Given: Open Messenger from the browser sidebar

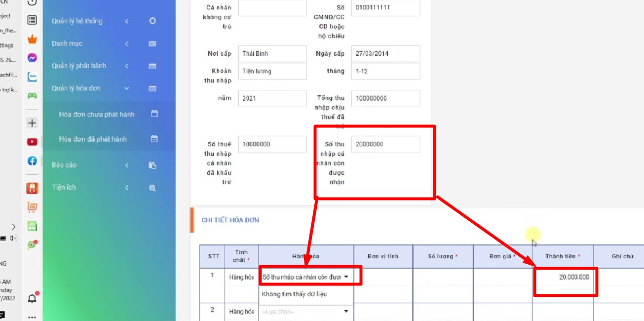Looking at the screenshot, I should 32,58.
